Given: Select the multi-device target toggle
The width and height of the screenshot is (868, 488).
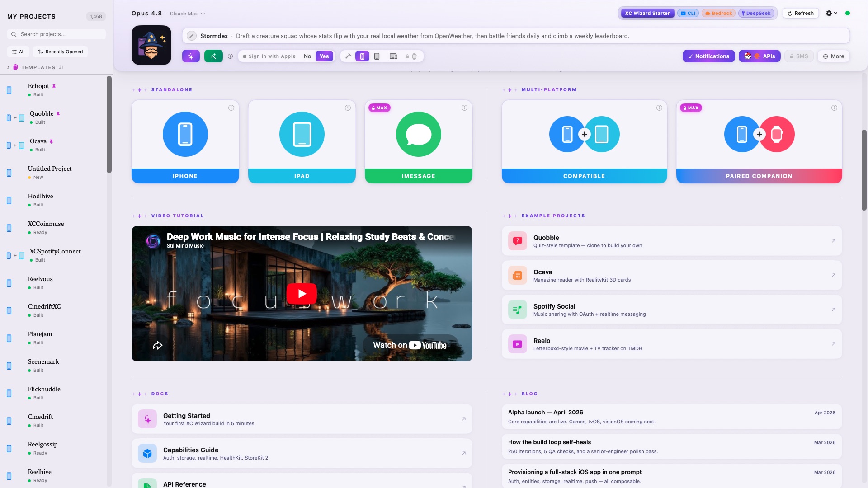Looking at the screenshot, I should (393, 56).
